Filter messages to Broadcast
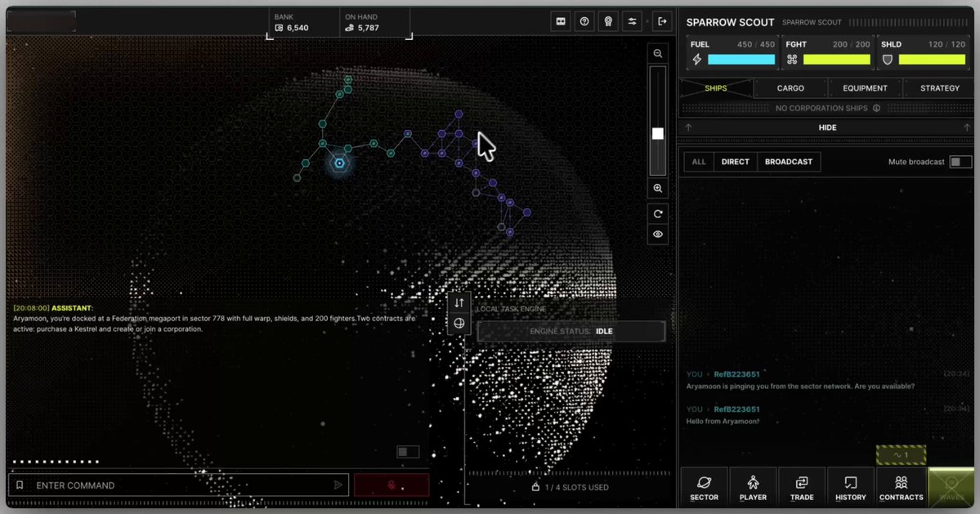The width and height of the screenshot is (980, 514). click(789, 162)
